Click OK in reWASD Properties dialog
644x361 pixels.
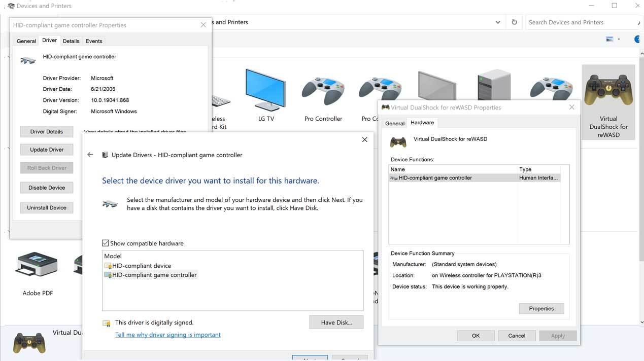click(x=476, y=336)
